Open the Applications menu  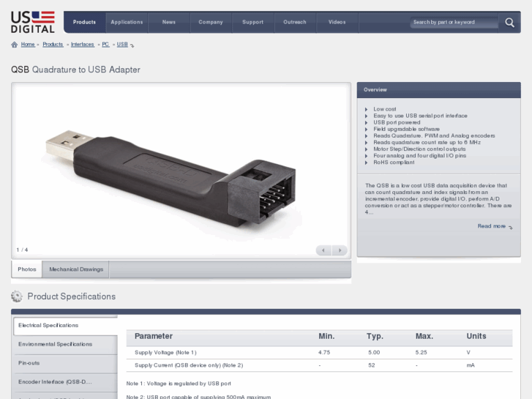[127, 22]
